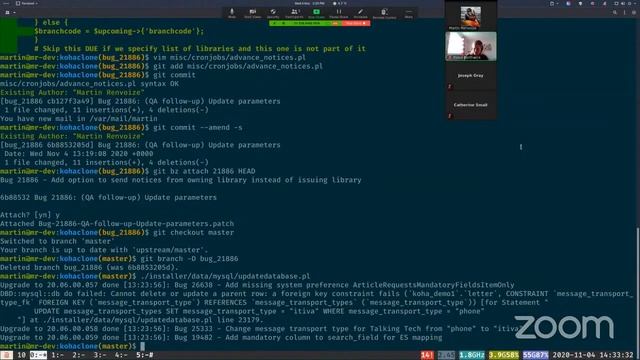Screen dimensions: 640x360
Task: Click the 'git commit --amend -s' command
Action: pos(198,127)
